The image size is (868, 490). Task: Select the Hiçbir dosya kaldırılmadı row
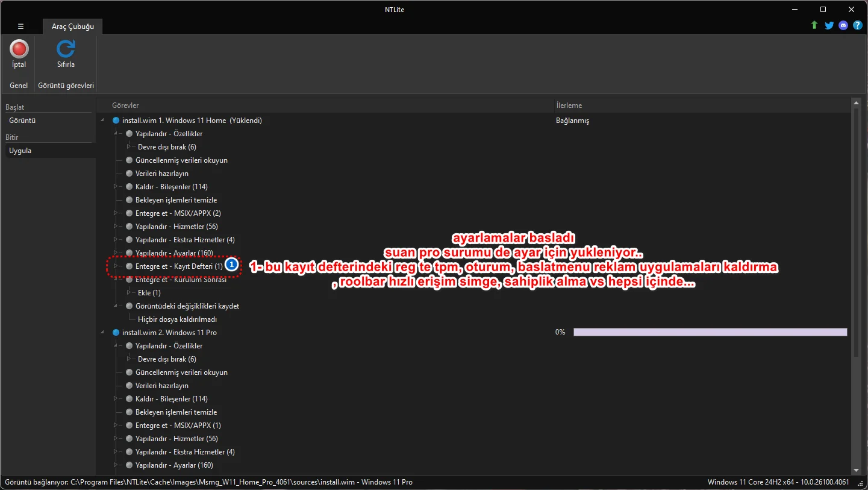177,319
